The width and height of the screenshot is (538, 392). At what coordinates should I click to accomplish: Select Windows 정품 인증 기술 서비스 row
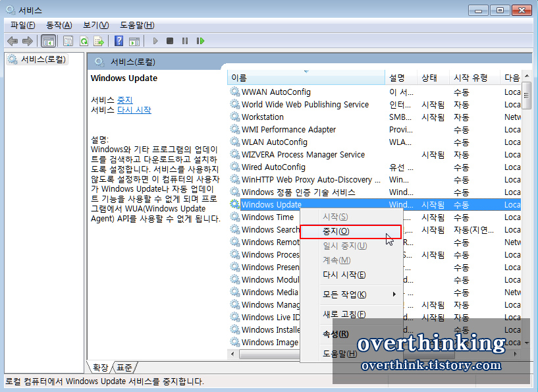tap(375, 192)
